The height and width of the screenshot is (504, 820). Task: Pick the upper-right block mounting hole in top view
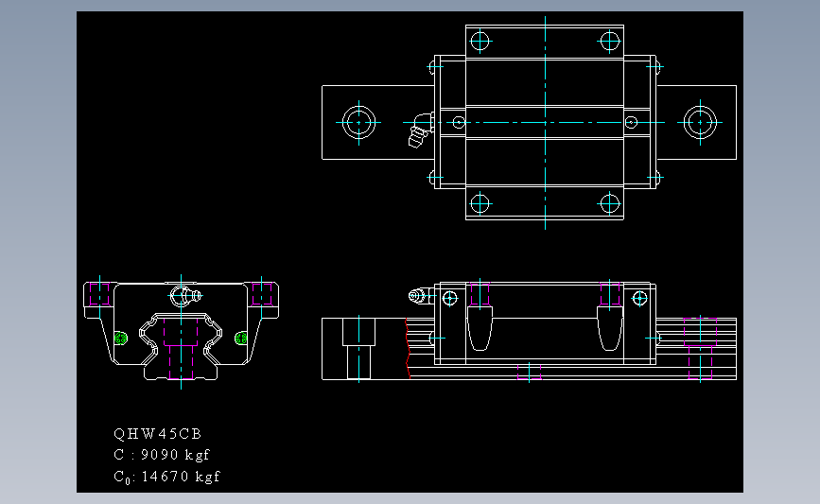(610, 42)
